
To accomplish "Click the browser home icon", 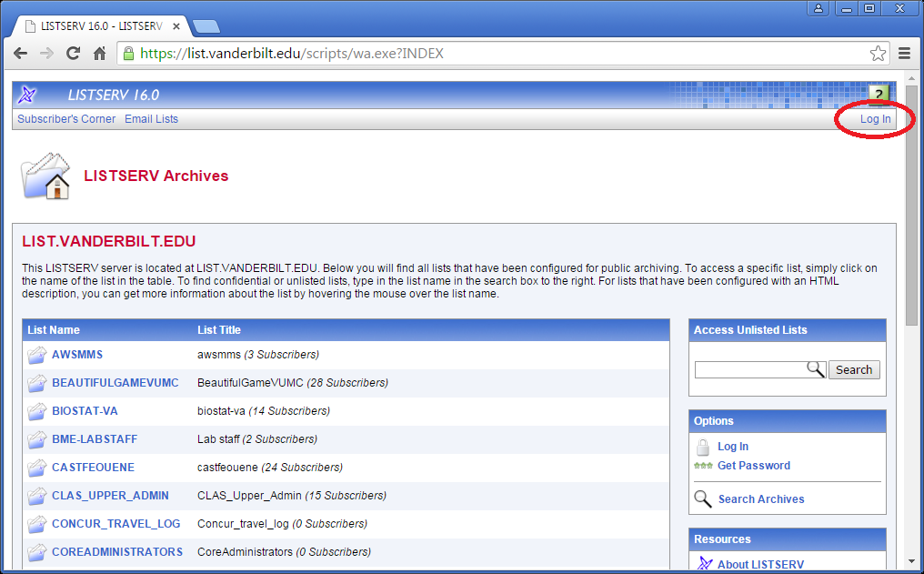I will point(100,54).
